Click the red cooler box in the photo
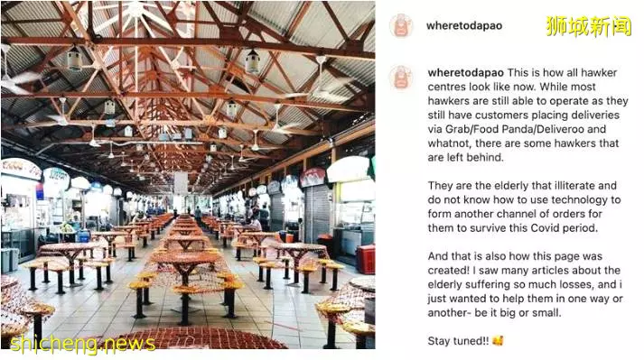This screenshot has width=644, height=360. pos(366,259)
